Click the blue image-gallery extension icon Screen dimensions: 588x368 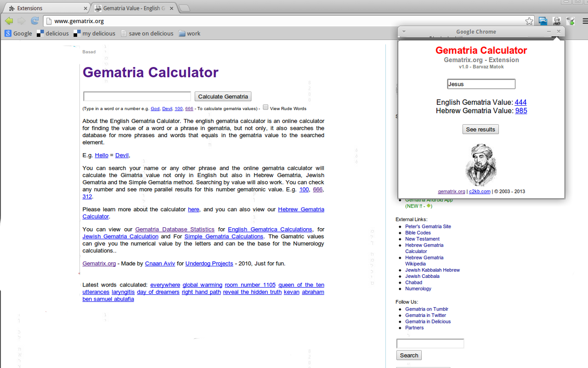tap(543, 21)
